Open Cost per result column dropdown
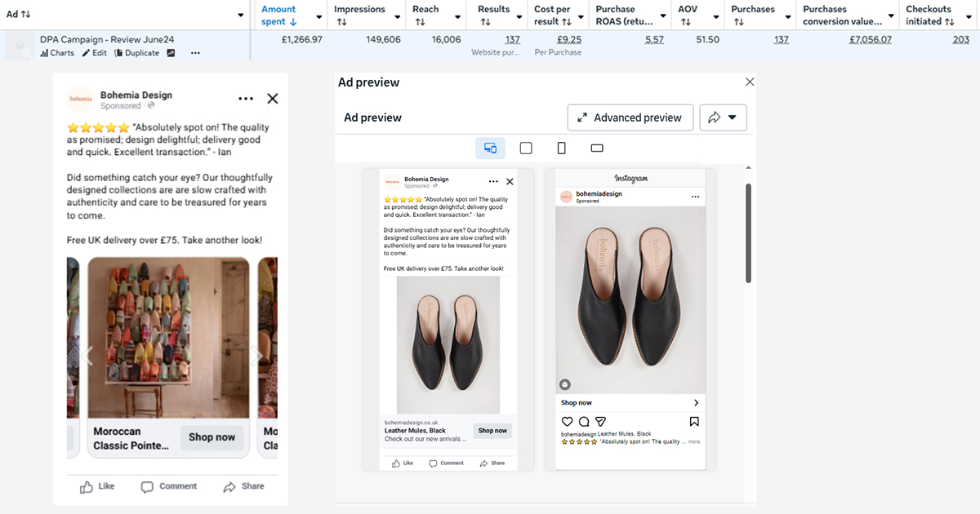Image resolution: width=980 pixels, height=514 pixels. pyautogui.click(x=581, y=16)
